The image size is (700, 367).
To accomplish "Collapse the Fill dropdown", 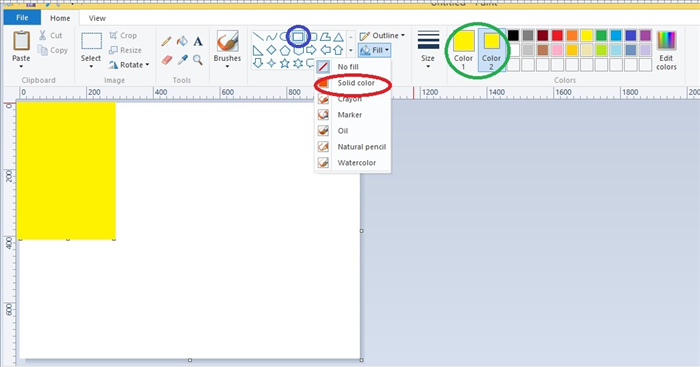I will 375,50.
